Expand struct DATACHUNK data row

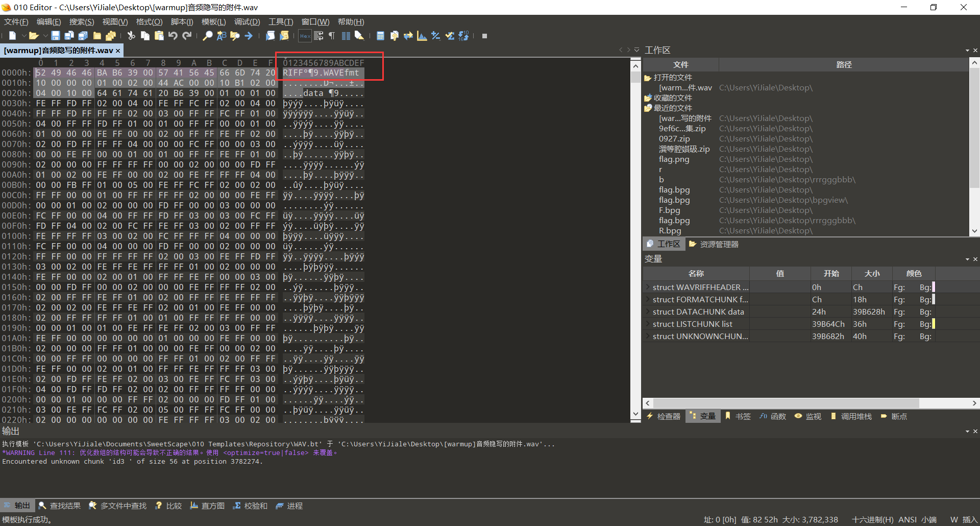coord(648,312)
